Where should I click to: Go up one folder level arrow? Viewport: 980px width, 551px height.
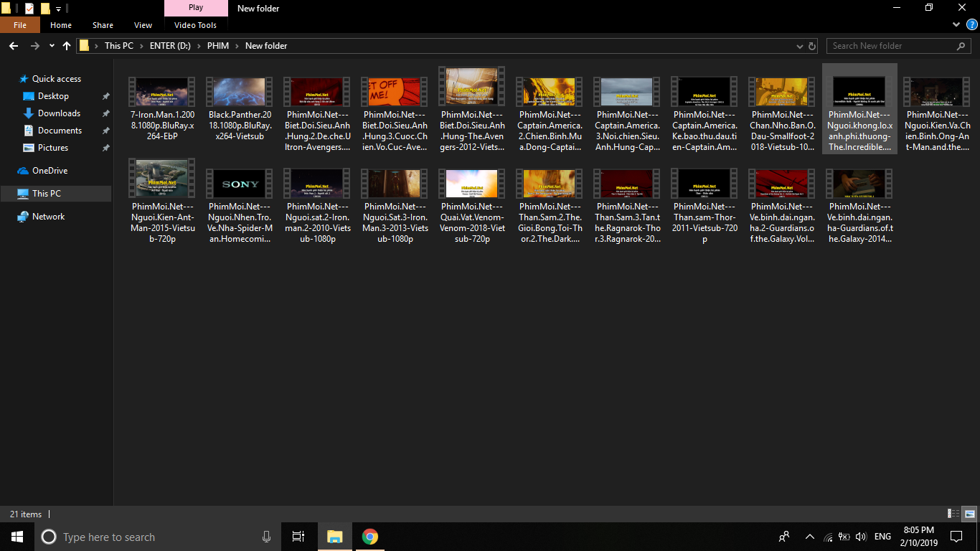[x=67, y=45]
